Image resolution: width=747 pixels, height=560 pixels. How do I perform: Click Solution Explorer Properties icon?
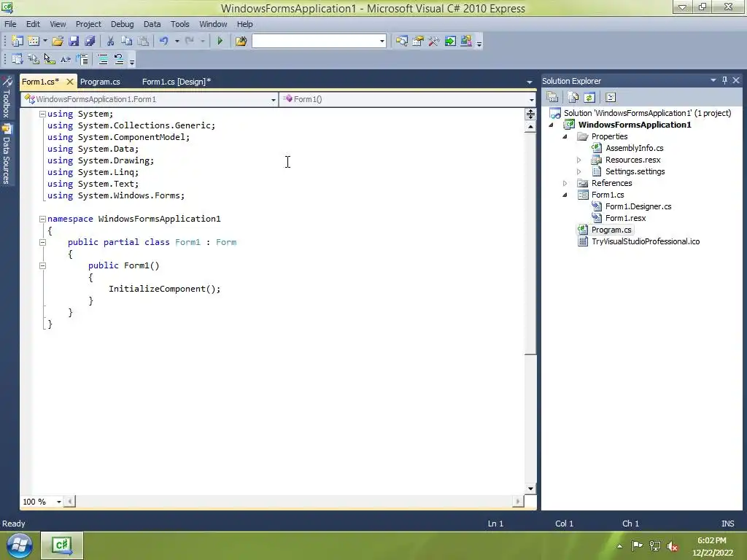[x=553, y=98]
